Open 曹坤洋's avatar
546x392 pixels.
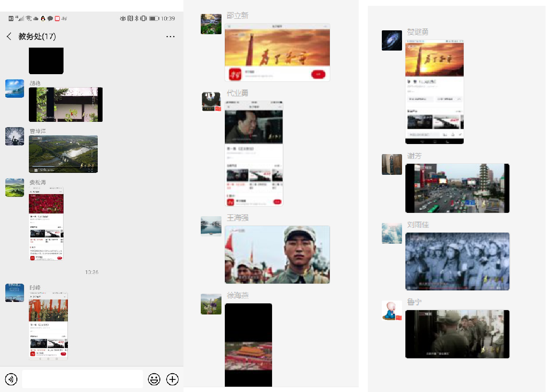click(14, 136)
